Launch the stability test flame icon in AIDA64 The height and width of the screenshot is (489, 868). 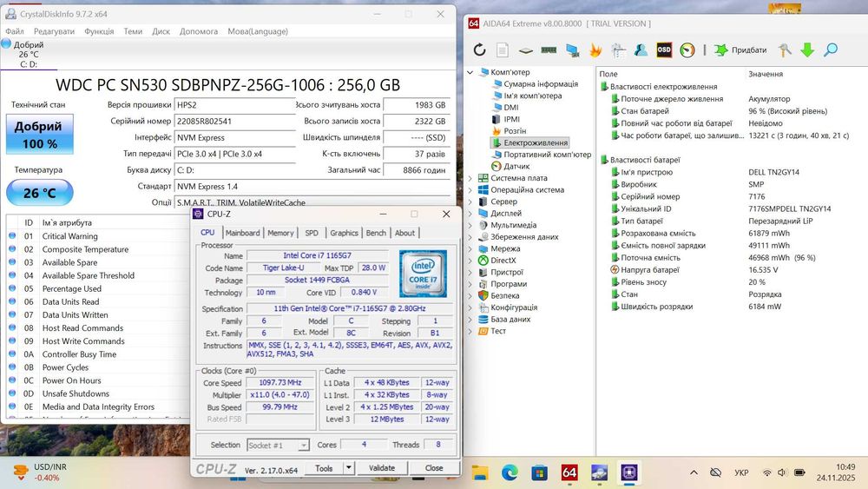595,50
